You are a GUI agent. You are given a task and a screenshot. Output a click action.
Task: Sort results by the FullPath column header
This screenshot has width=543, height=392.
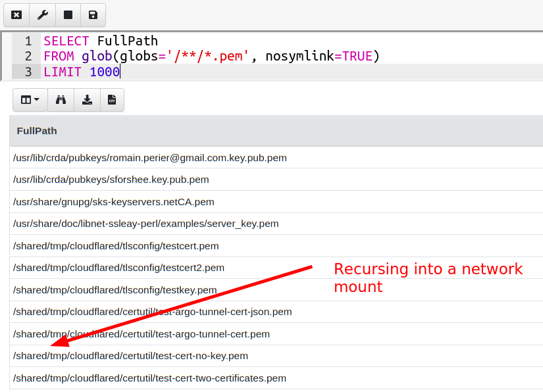coord(37,131)
